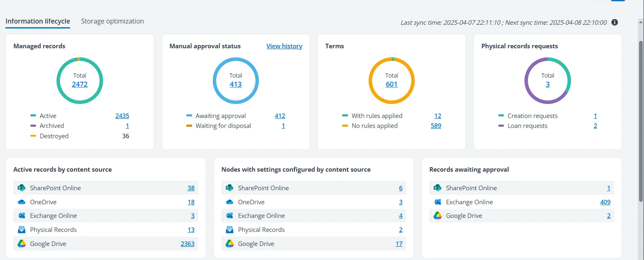644x260 pixels.
Task: Open the View history link
Action: pyautogui.click(x=284, y=46)
